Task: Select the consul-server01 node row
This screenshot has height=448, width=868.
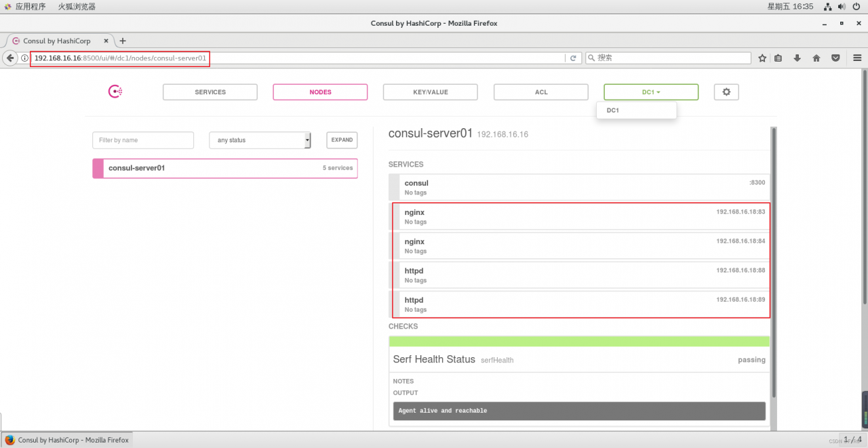Action: point(225,168)
